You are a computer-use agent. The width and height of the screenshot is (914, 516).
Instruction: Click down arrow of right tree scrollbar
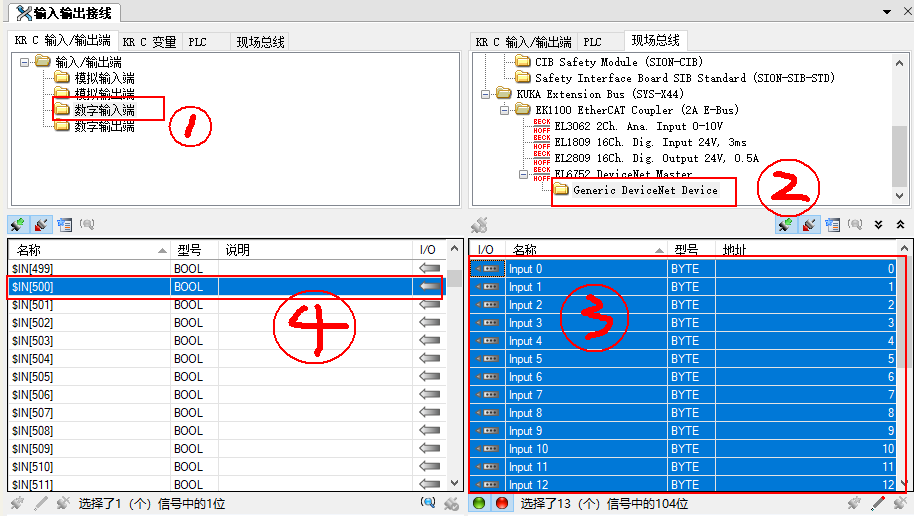pos(899,196)
